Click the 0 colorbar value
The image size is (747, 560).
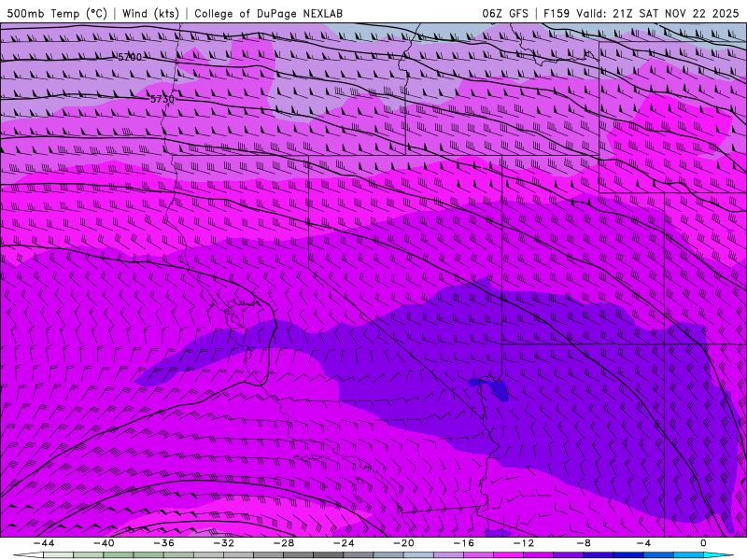(704, 543)
